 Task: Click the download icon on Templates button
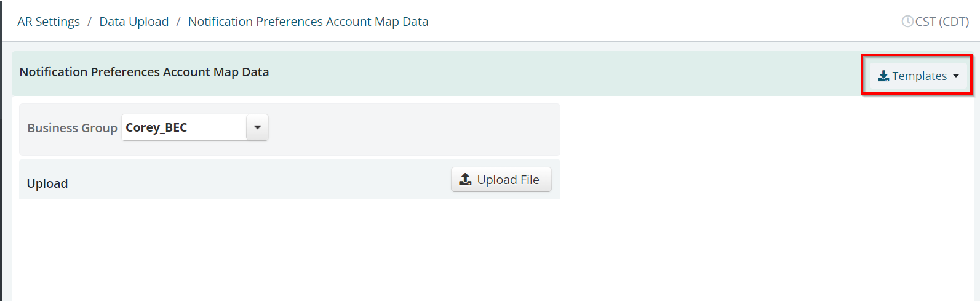coord(883,76)
